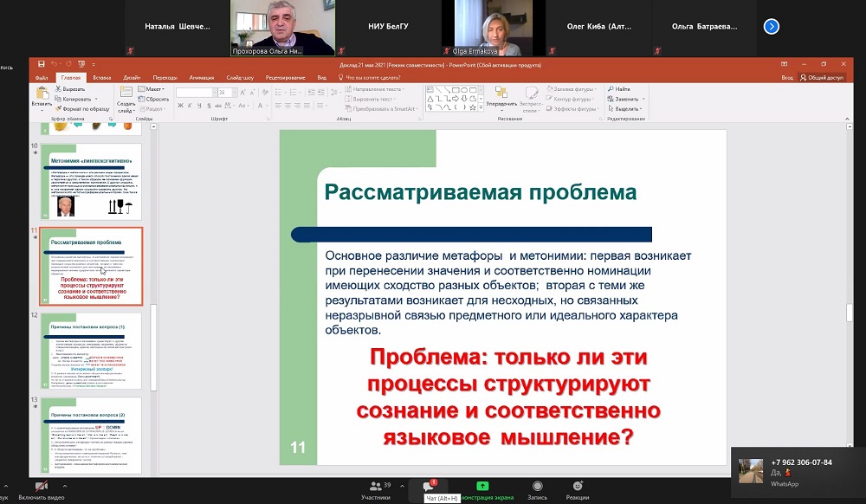
Task: Toggle italic formatting (К)
Action: pyautogui.click(x=189, y=104)
